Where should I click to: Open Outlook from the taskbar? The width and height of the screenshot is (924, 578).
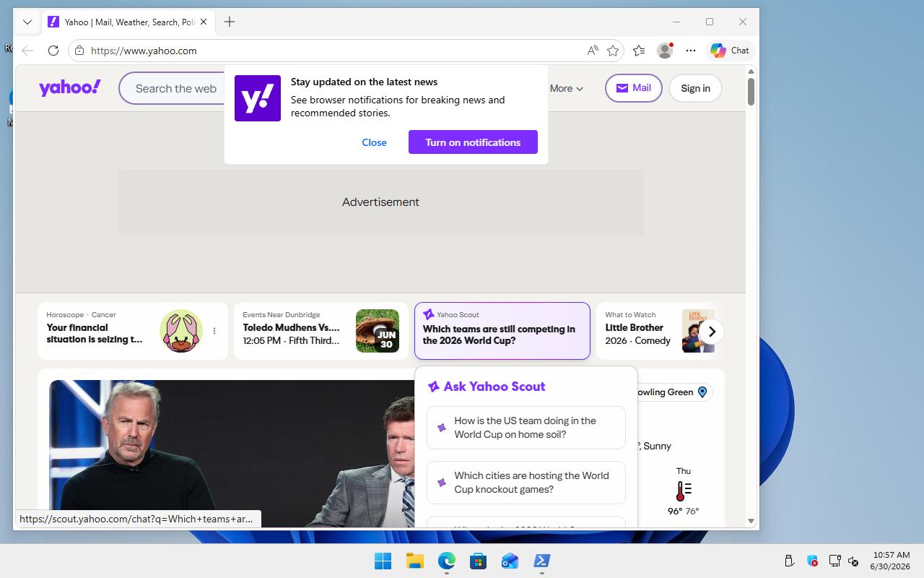tap(510, 561)
